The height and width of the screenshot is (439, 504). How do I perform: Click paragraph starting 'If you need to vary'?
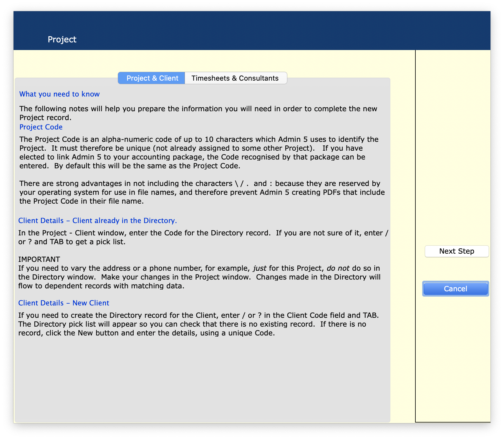pyautogui.click(x=199, y=277)
